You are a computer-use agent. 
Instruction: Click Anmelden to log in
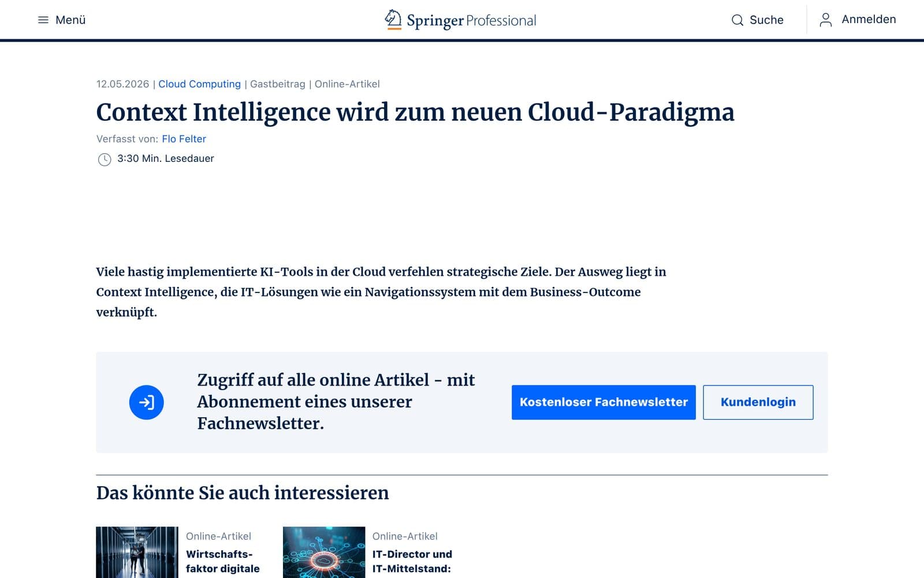click(x=869, y=19)
